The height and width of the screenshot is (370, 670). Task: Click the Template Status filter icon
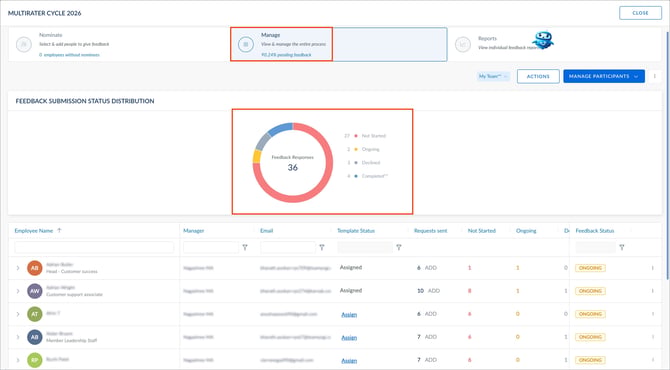[399, 247]
